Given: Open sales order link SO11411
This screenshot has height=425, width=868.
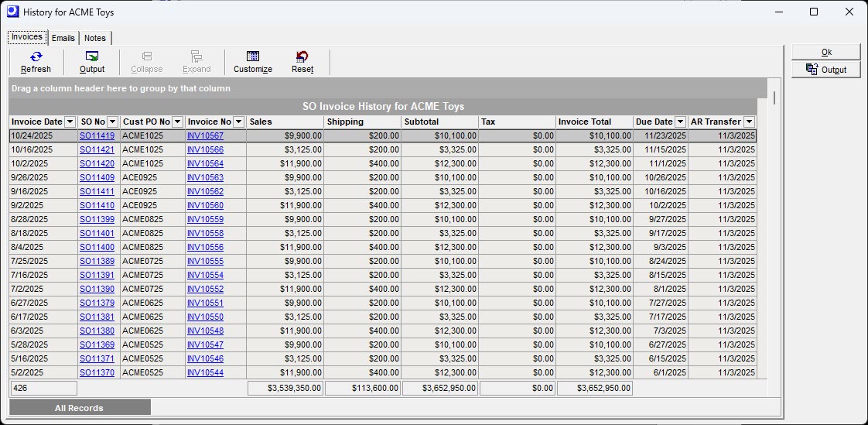Looking at the screenshot, I should pyautogui.click(x=97, y=191).
